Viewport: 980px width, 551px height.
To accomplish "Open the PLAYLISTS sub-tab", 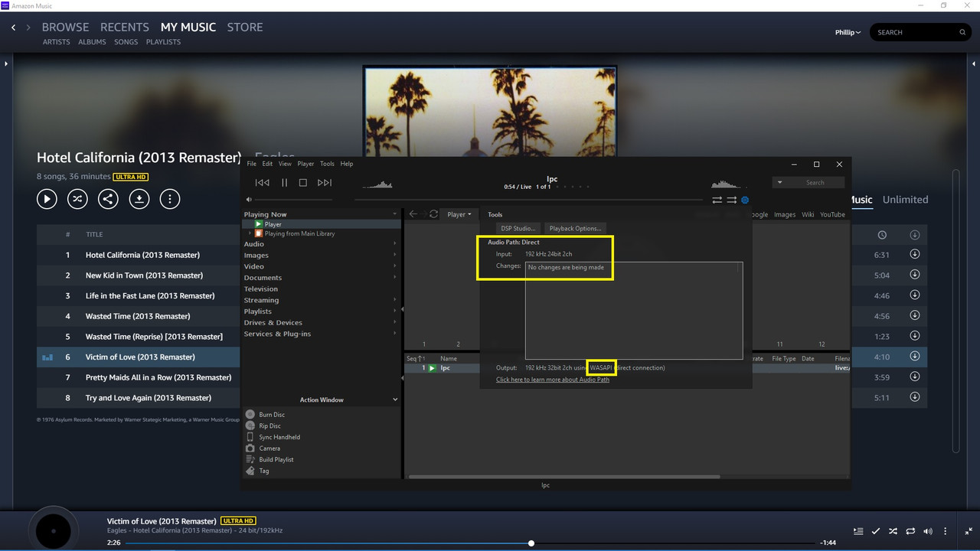I will pyautogui.click(x=163, y=42).
